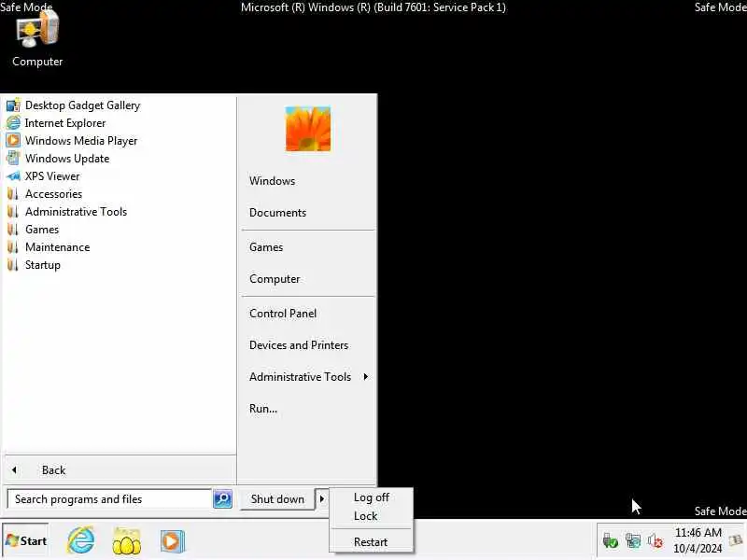
Task: Select Log off from power menu
Action: 371,497
